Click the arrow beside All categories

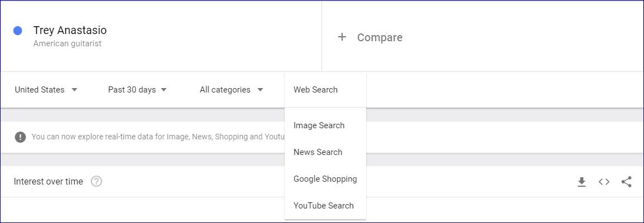(x=260, y=90)
